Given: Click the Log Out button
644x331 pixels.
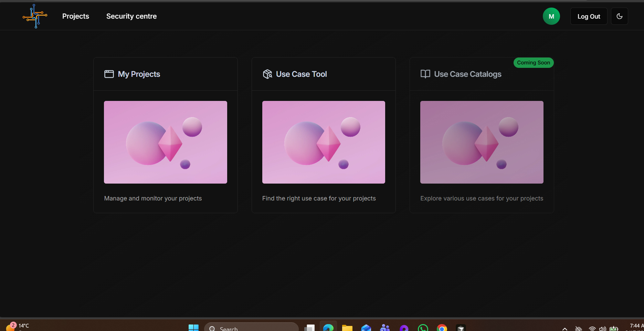Looking at the screenshot, I should (x=589, y=16).
